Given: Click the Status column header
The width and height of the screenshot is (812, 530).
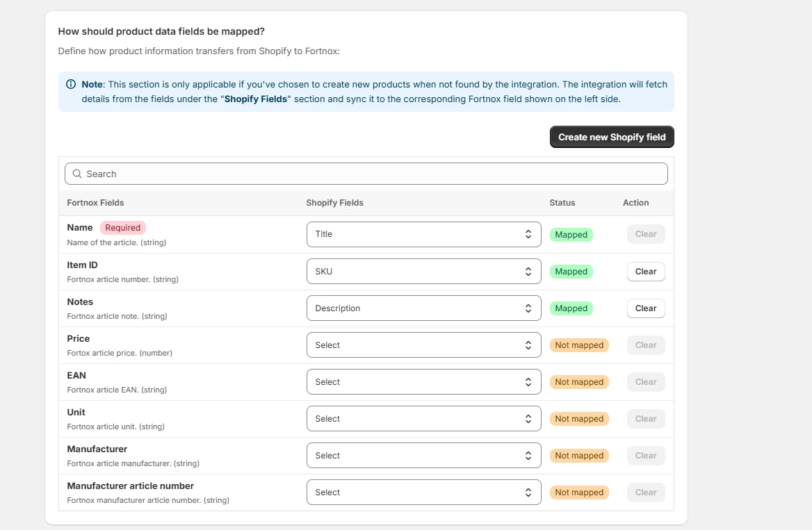Looking at the screenshot, I should [x=562, y=203].
